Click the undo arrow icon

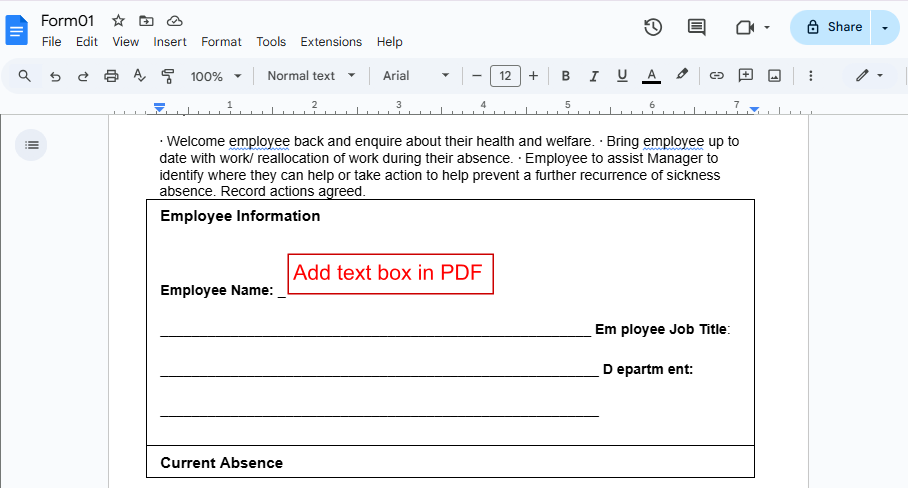[55, 76]
